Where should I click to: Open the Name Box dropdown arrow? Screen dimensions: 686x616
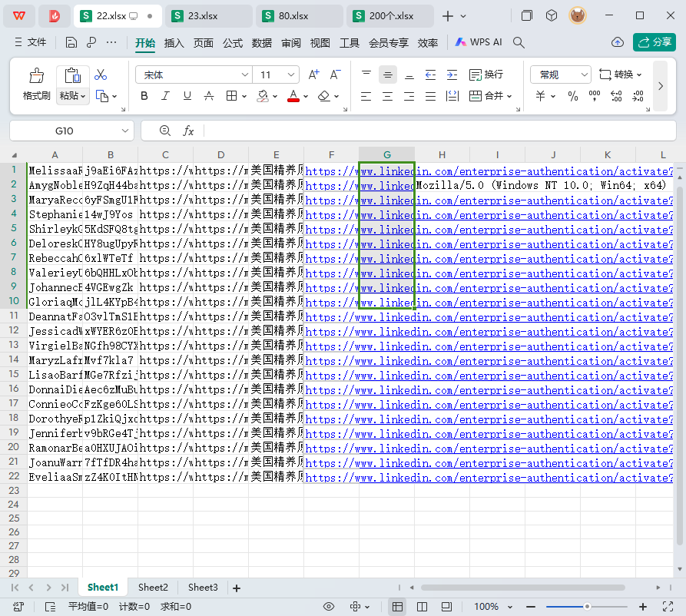125,131
